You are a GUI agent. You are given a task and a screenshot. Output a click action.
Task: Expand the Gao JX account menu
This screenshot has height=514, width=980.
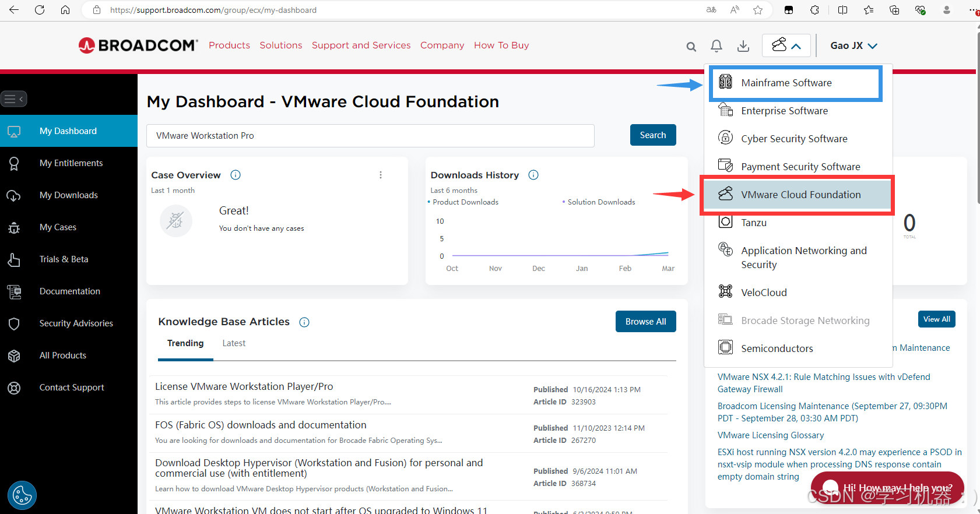point(853,45)
